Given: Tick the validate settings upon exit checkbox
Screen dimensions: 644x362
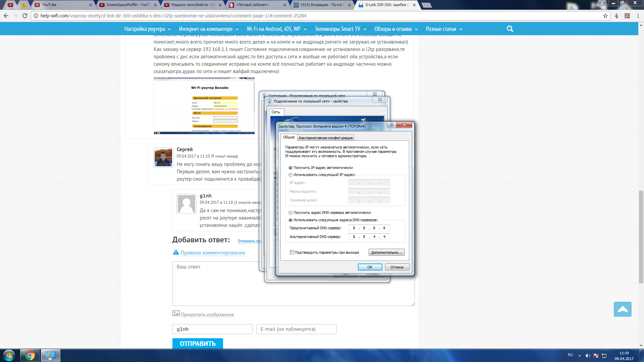Looking at the screenshot, I should pos(292,252).
